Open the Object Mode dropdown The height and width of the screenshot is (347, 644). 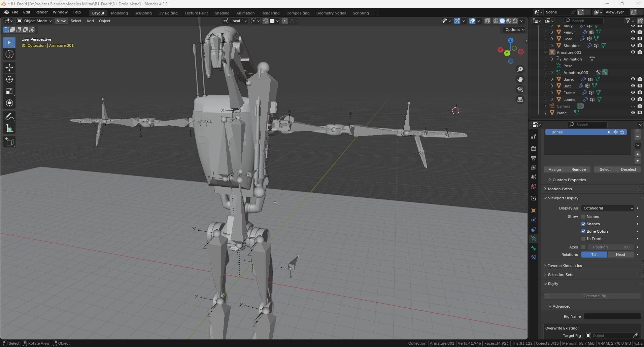[34, 21]
